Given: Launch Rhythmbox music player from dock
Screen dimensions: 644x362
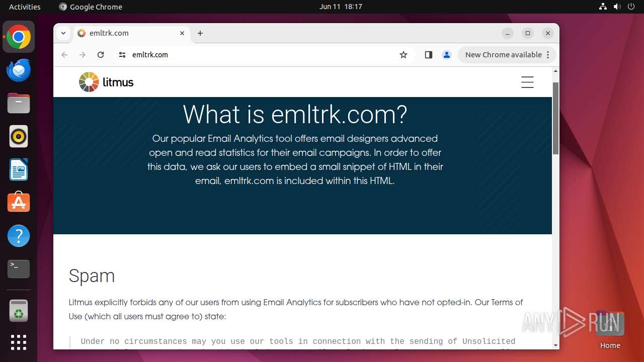Looking at the screenshot, I should (19, 137).
